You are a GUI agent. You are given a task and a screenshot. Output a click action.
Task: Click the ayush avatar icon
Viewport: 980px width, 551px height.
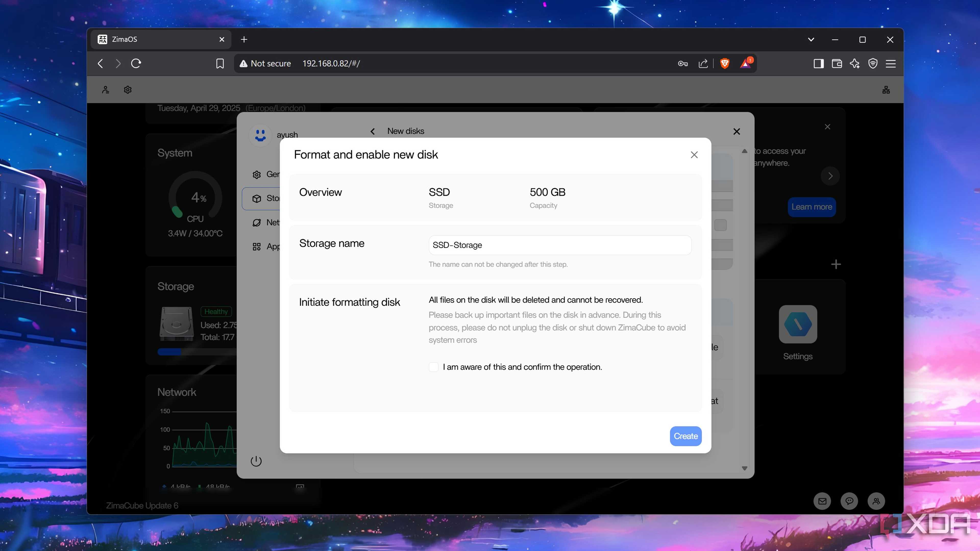tap(260, 135)
